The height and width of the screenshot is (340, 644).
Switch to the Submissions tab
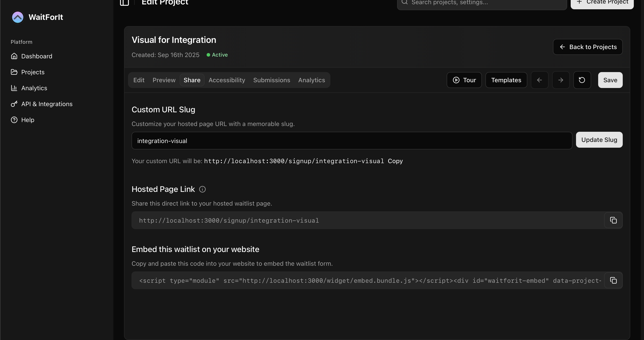(x=272, y=80)
